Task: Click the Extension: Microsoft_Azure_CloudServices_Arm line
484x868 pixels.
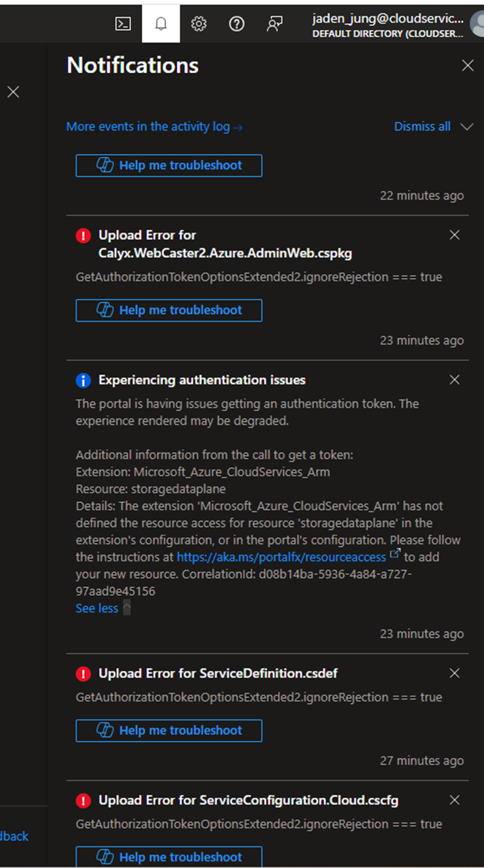Action: [x=203, y=472]
